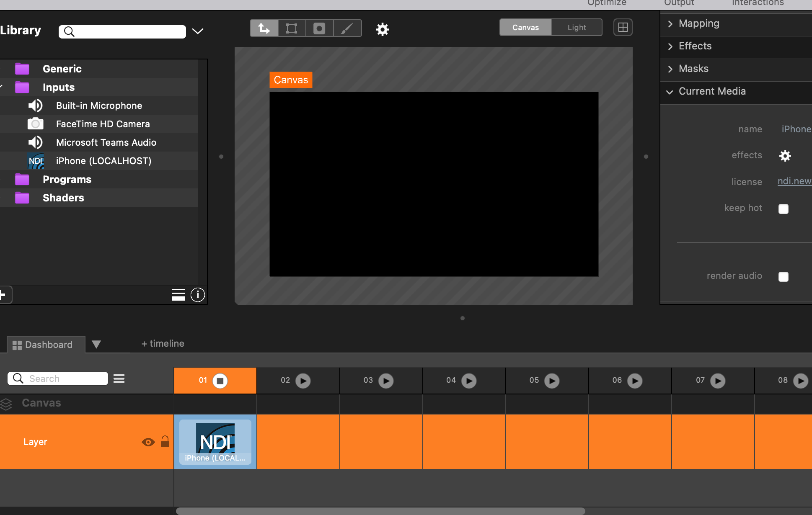Screen dimensions: 812x515
Task: Enable the render audio checkbox
Action: pos(783,277)
